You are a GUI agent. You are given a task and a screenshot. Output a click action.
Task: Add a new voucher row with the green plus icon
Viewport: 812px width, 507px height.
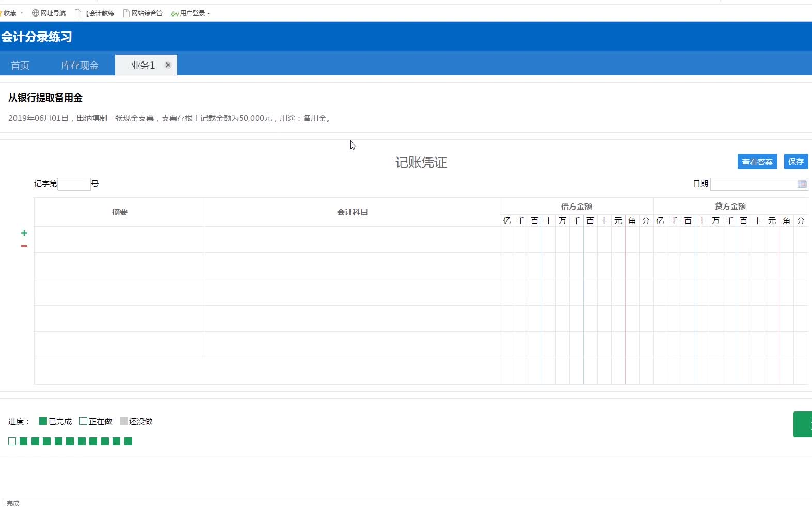point(24,233)
